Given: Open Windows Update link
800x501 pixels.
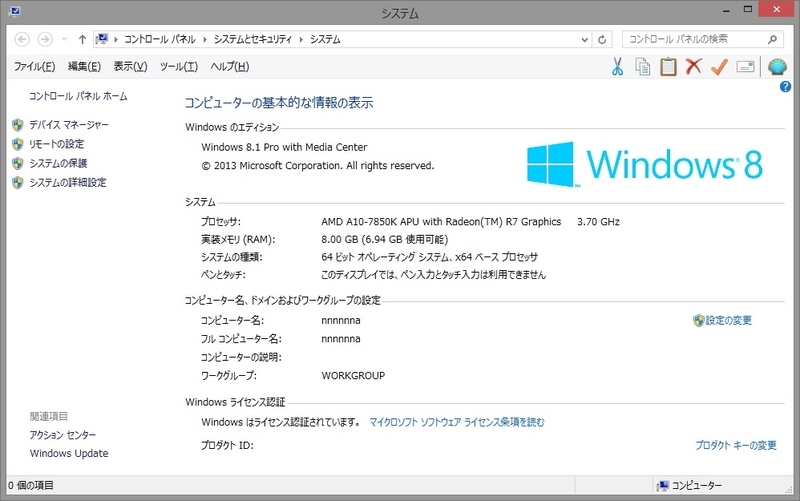Looking at the screenshot, I should 69,454.
